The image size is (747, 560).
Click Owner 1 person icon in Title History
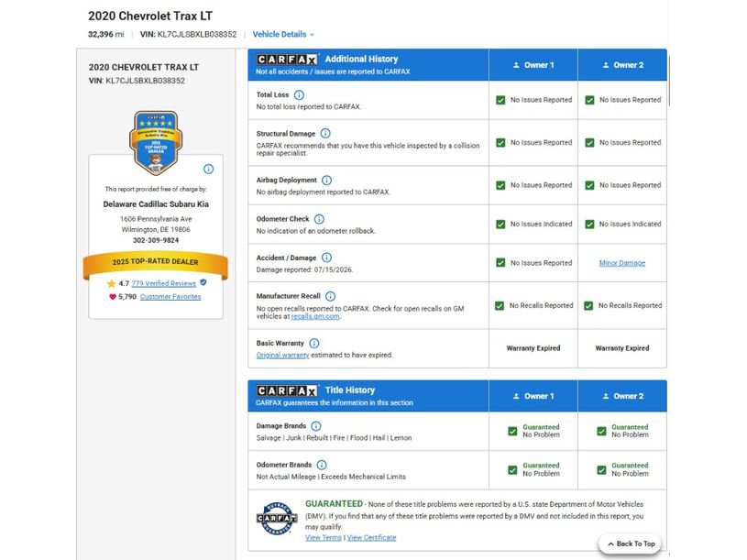[x=516, y=396]
